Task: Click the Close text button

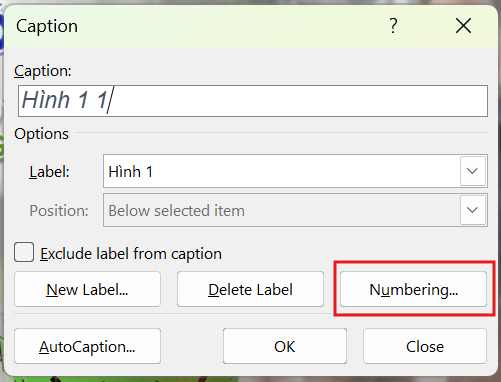Action: [x=425, y=346]
